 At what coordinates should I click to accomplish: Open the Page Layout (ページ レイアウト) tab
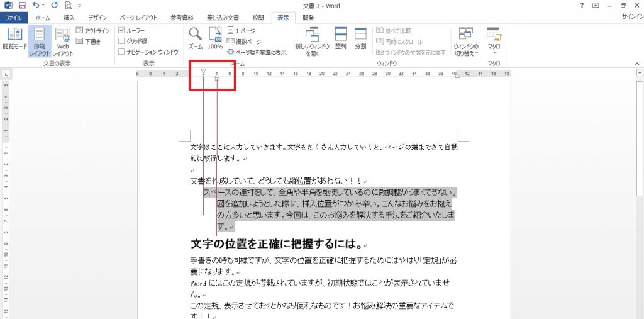(x=138, y=18)
